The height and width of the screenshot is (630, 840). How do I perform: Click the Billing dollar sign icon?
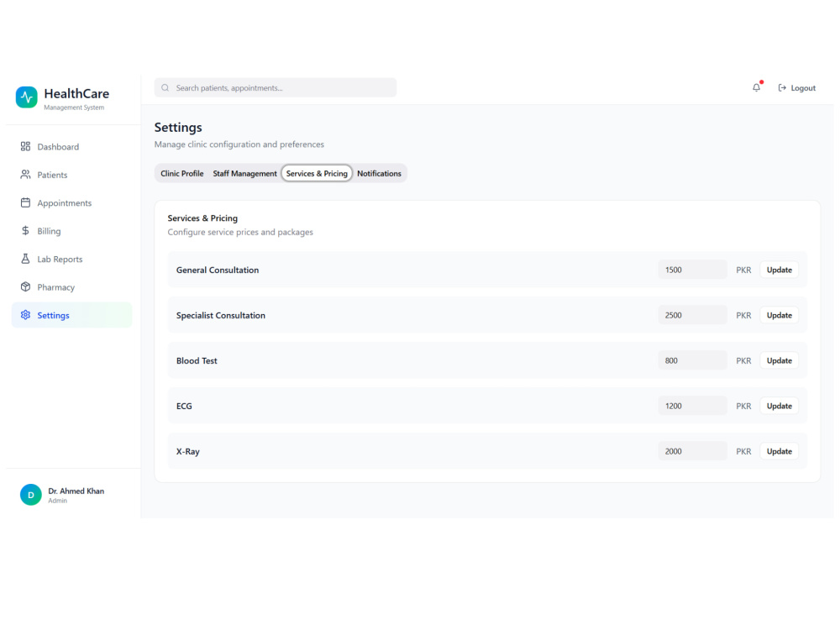pos(25,231)
